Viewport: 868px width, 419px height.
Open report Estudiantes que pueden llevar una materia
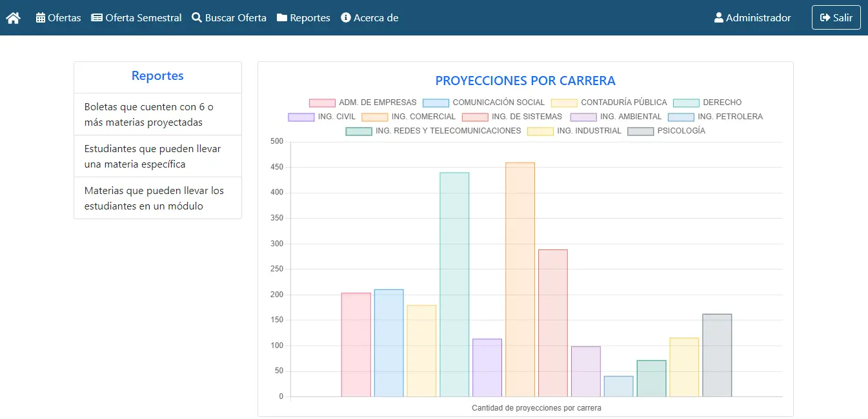coord(157,156)
